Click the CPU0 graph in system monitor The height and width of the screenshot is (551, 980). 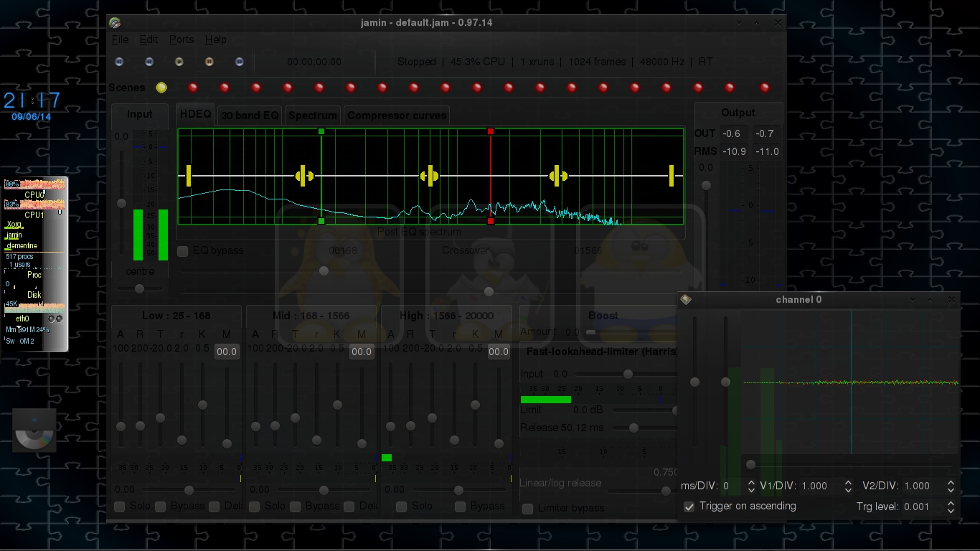[x=35, y=185]
